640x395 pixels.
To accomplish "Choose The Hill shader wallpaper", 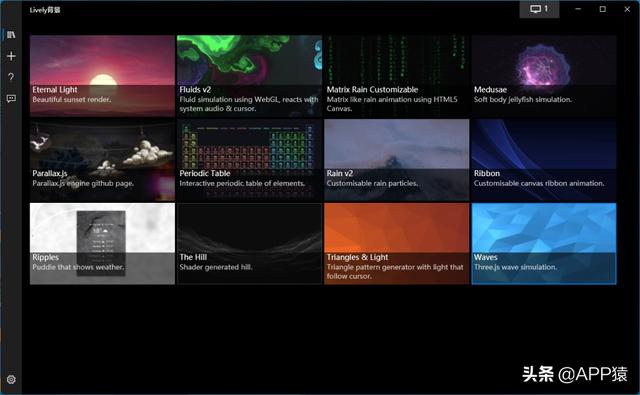I will pos(249,244).
